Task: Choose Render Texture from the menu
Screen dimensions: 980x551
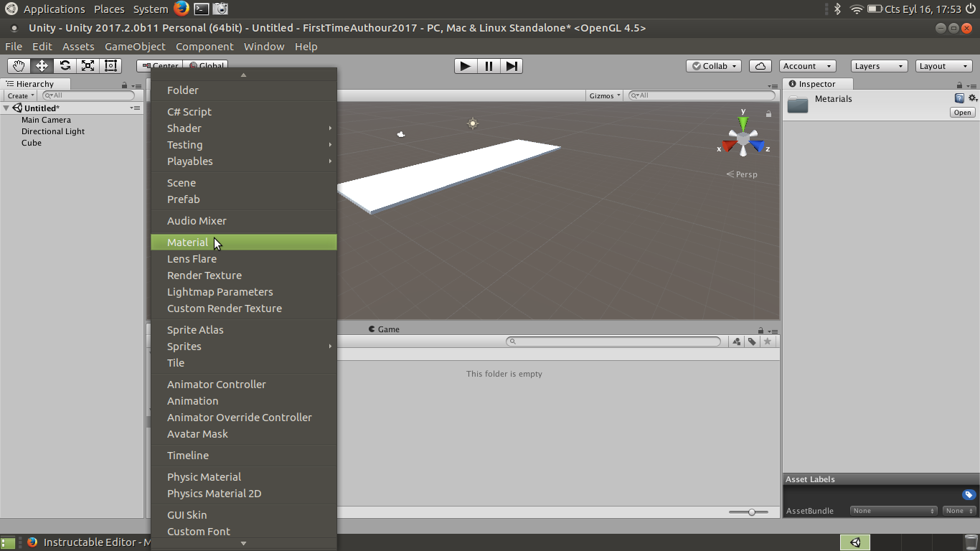Action: pos(244,275)
